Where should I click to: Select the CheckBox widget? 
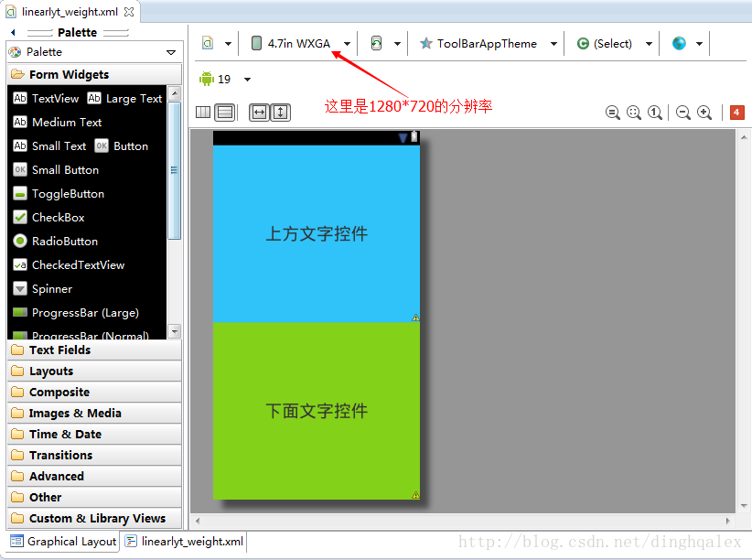[48, 218]
